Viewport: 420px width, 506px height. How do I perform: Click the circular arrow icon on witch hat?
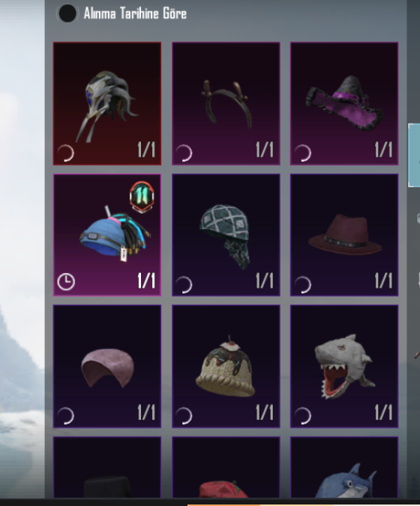pyautogui.click(x=303, y=152)
